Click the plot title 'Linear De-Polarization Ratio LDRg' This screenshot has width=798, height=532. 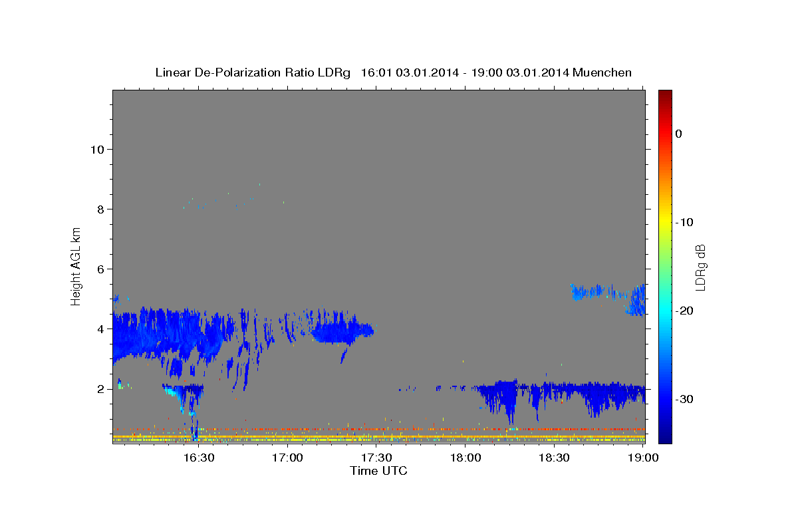click(253, 72)
